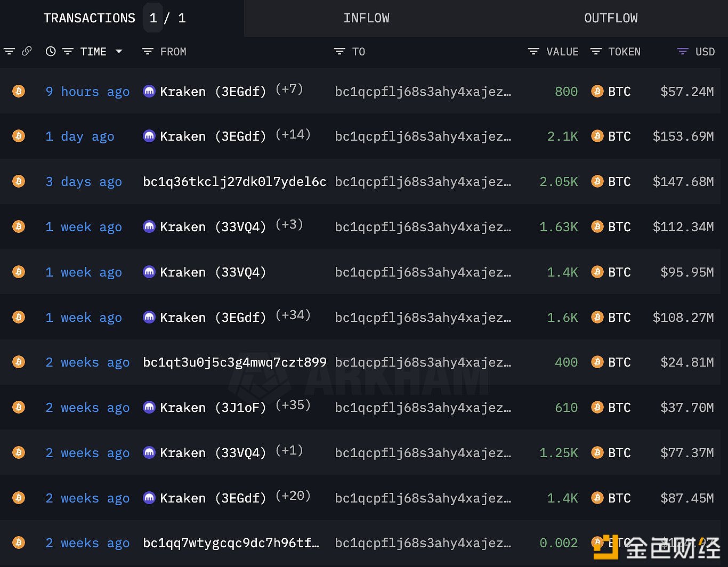Click the value 2.1K

click(563, 136)
